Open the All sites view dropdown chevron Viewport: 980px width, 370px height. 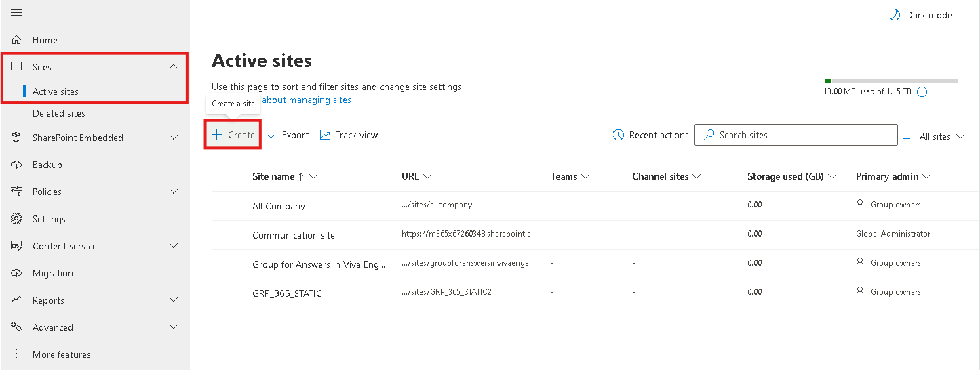(960, 136)
